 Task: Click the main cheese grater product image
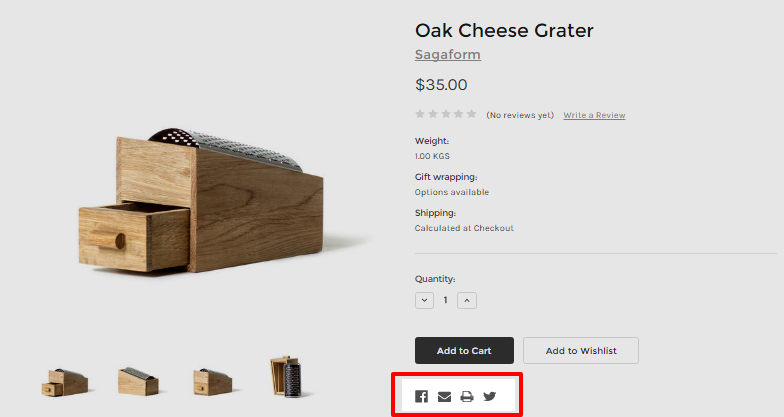(x=200, y=200)
